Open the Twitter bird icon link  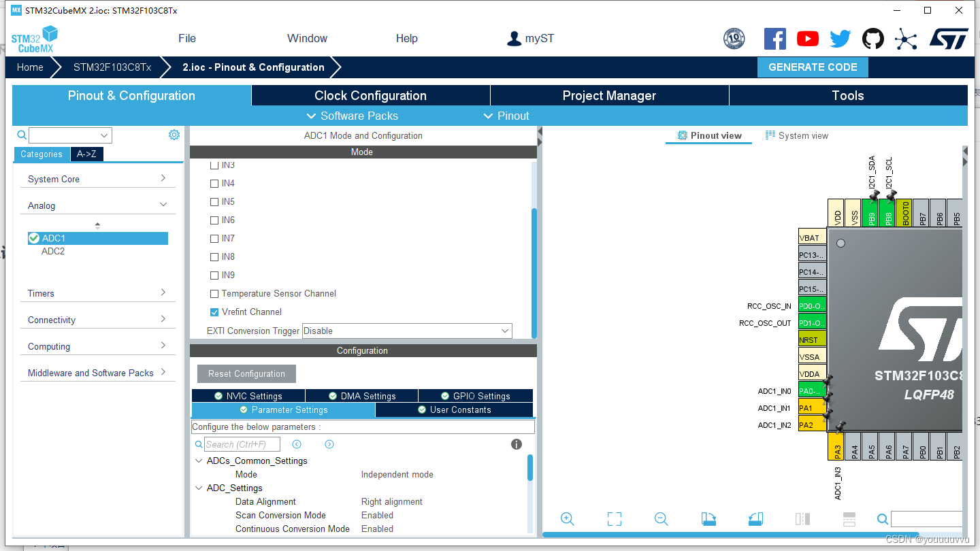pos(840,39)
